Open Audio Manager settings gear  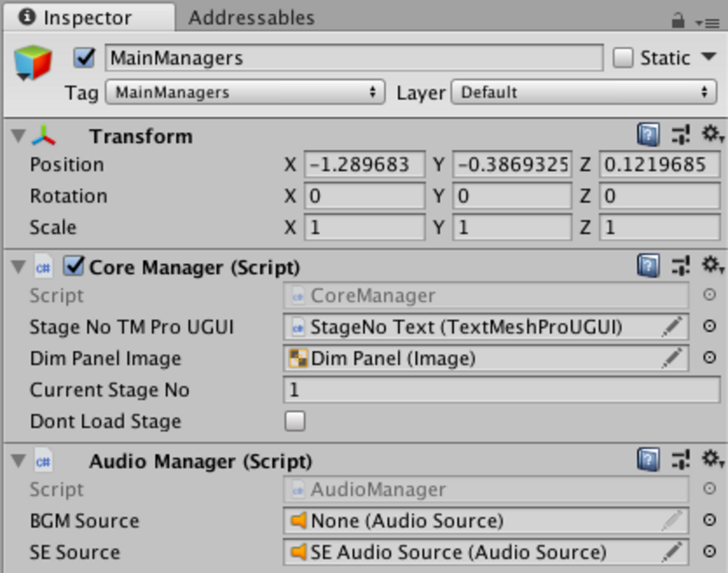point(712,459)
